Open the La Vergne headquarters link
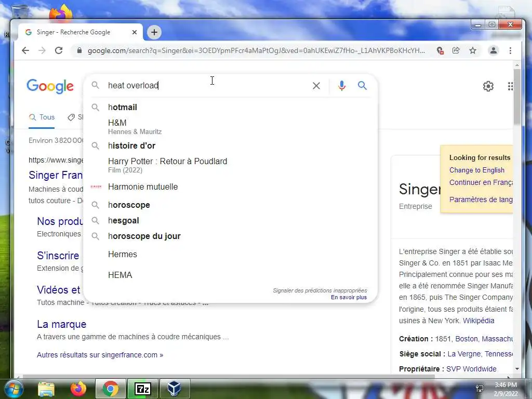 point(465,354)
